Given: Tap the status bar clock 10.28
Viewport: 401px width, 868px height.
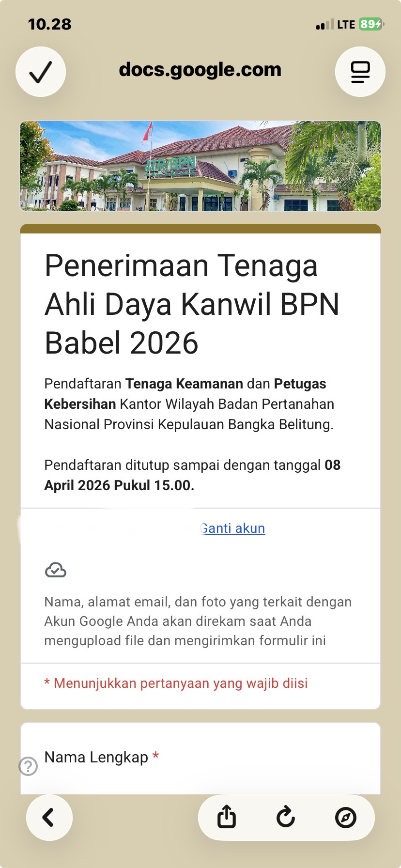Looking at the screenshot, I should [50, 24].
